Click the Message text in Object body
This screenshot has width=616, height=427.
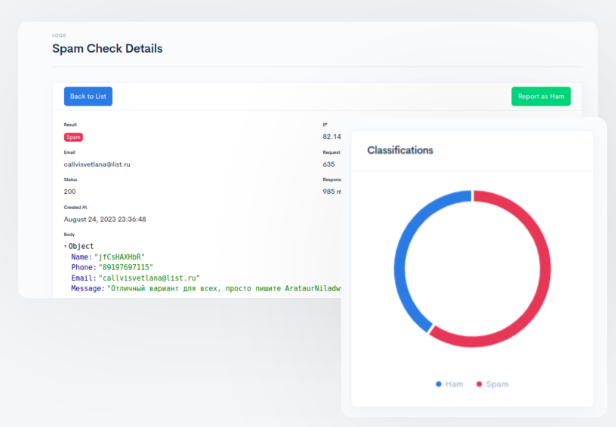tap(220, 289)
